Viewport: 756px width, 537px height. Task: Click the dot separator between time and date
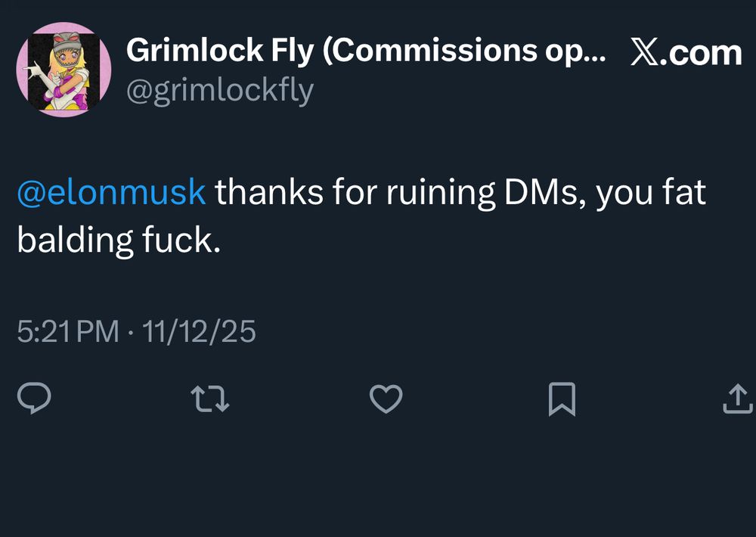click(x=131, y=332)
